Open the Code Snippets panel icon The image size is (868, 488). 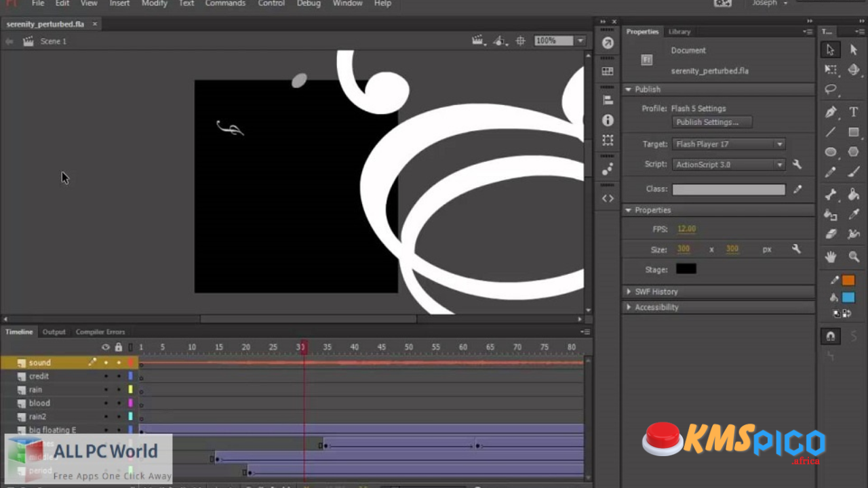(x=608, y=199)
